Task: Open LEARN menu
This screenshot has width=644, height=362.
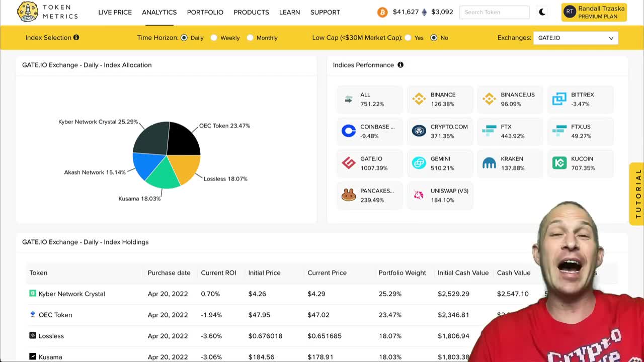Action: [x=289, y=12]
